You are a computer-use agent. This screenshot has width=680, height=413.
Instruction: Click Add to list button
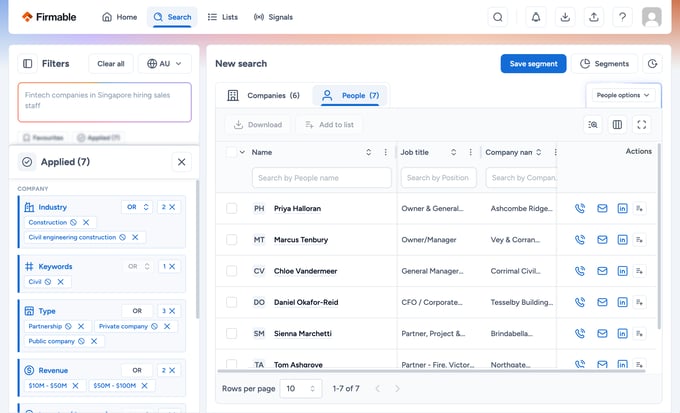click(329, 125)
